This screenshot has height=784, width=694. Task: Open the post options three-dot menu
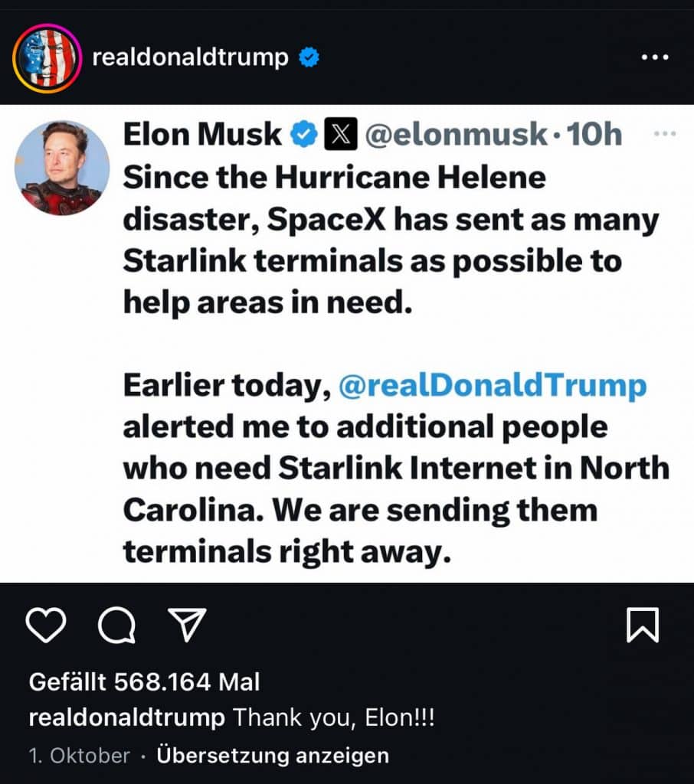pos(655,58)
